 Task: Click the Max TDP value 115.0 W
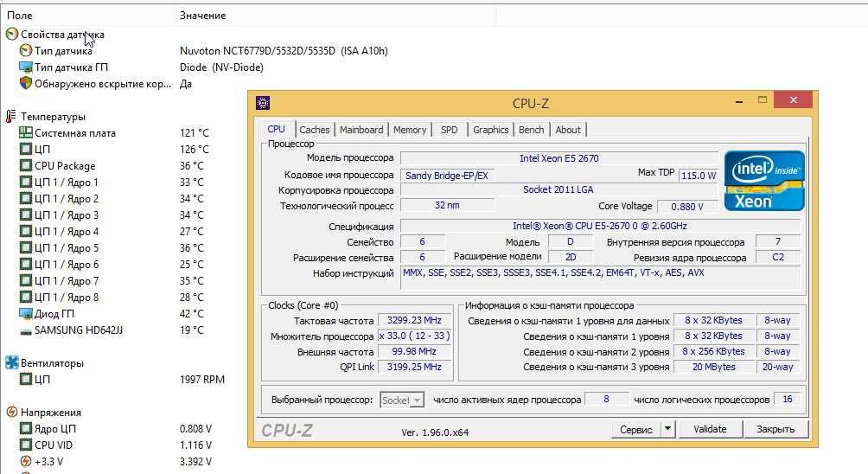[699, 175]
